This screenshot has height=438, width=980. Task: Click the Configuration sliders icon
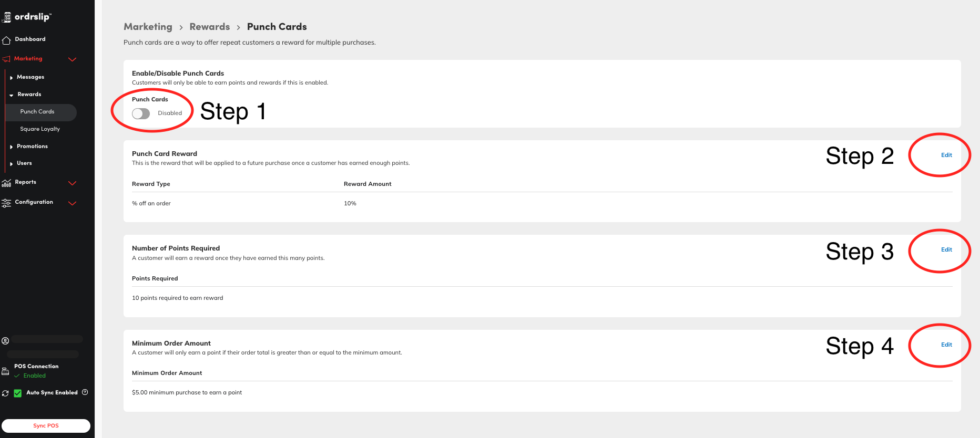[x=6, y=203]
